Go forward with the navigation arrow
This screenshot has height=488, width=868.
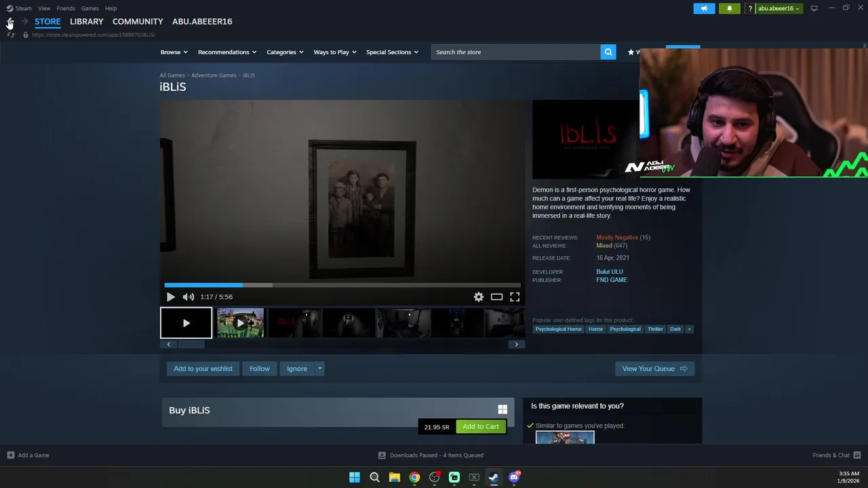pos(24,22)
